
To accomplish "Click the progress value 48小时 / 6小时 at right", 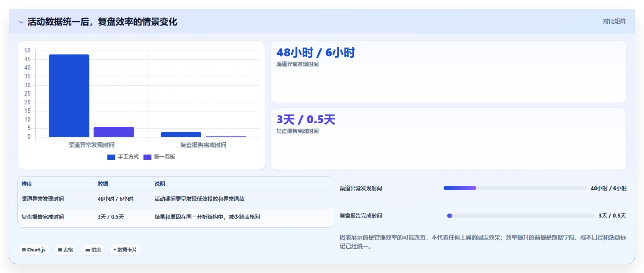I will pyautogui.click(x=608, y=188).
